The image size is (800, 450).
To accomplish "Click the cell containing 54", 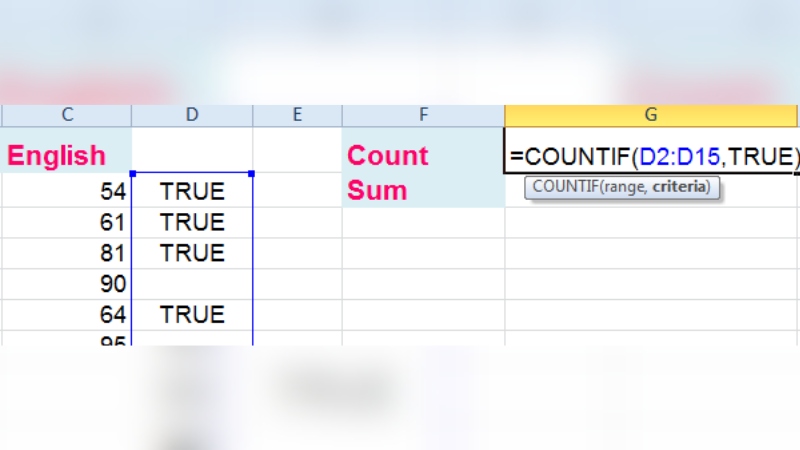I will click(x=66, y=191).
